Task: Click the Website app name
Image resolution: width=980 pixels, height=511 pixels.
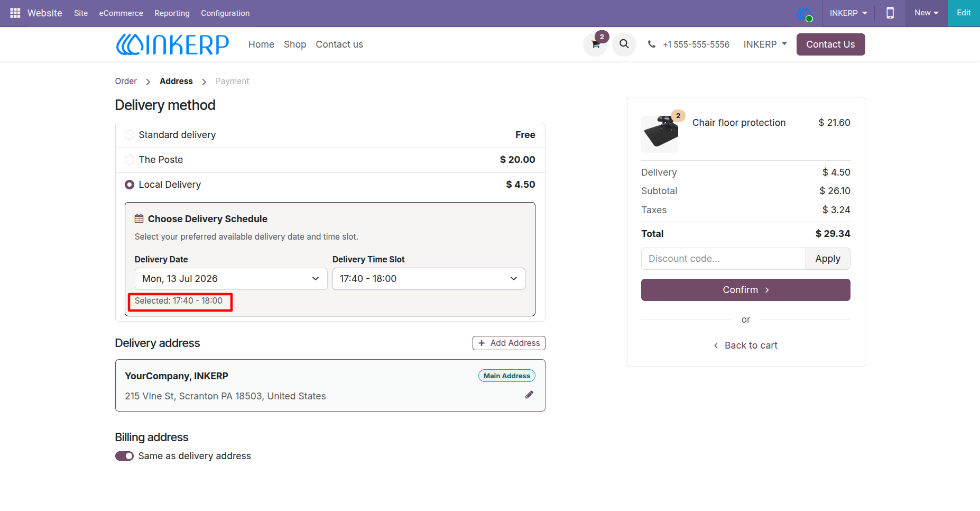Action: point(45,13)
